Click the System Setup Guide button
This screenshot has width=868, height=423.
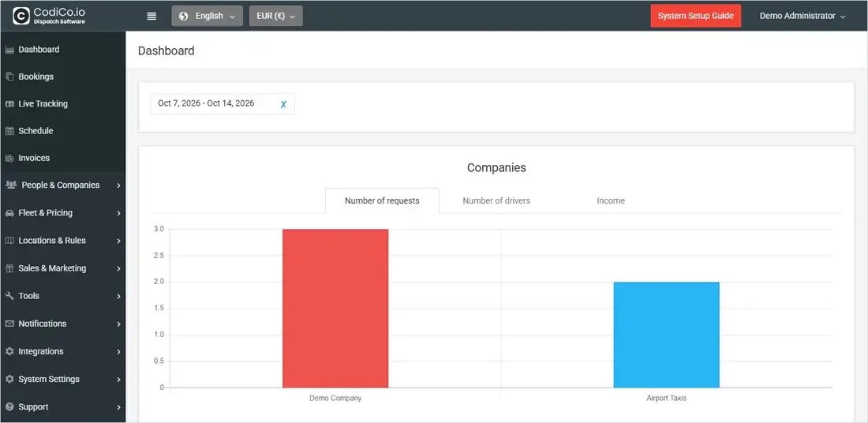pos(696,16)
